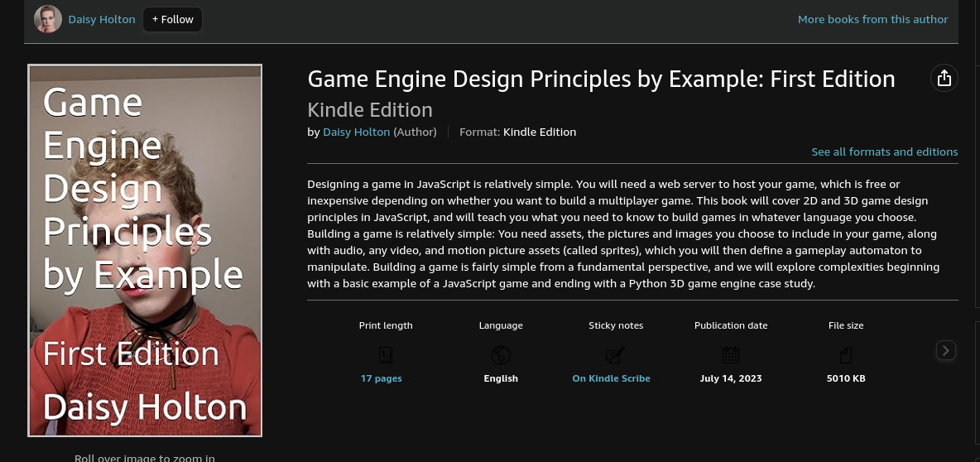The height and width of the screenshot is (462, 980).
Task: Open See all formats and editions
Action: [x=884, y=152]
